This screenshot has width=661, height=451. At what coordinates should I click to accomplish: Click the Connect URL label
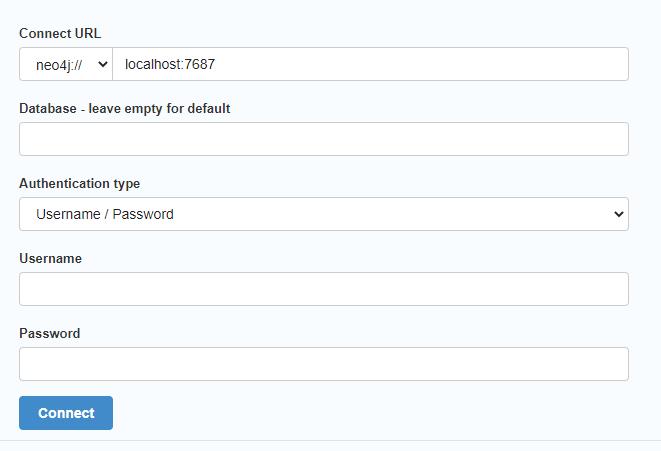(60, 33)
